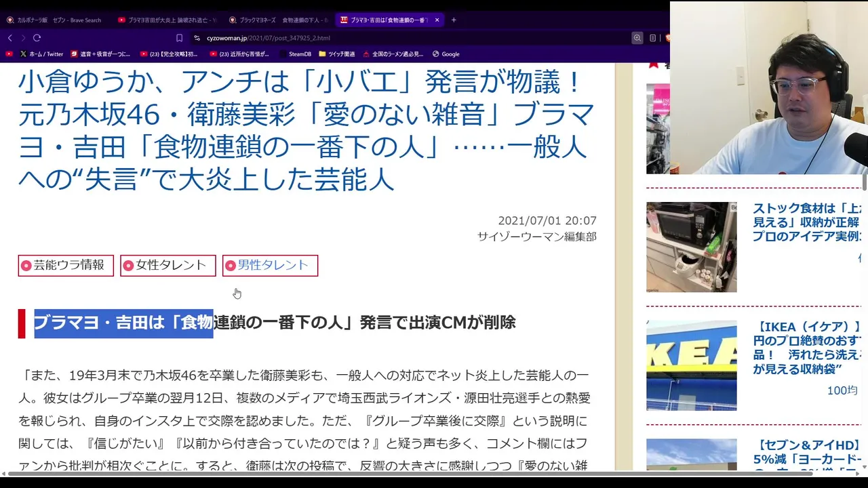Screen dimensions: 868x488
Task: Click the vertical page scrollbar
Action: click(865, 183)
